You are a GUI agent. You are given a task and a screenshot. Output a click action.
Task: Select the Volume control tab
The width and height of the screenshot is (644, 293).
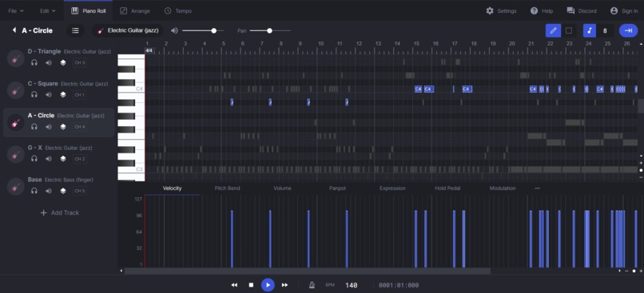click(282, 188)
